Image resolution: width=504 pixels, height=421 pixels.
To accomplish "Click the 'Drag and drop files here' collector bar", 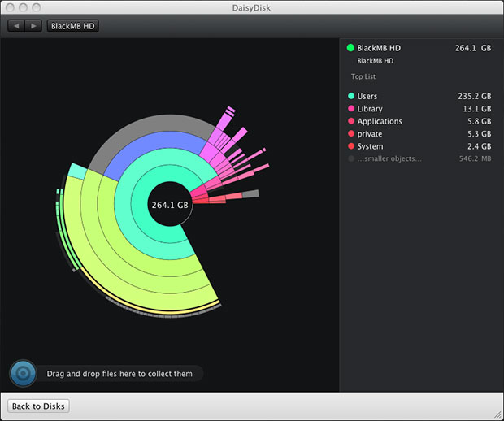I will 119,374.
